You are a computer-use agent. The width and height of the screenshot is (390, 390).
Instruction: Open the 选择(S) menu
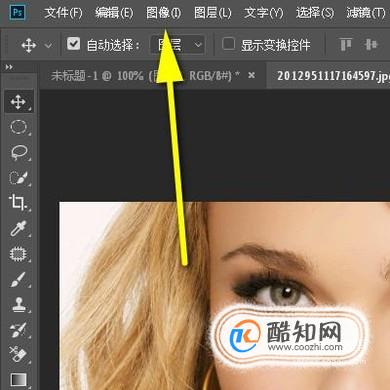[x=315, y=13]
